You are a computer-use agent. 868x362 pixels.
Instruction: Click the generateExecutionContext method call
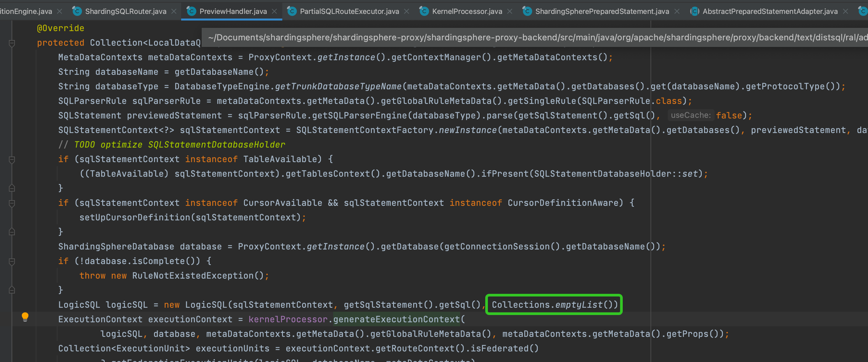[396, 319]
